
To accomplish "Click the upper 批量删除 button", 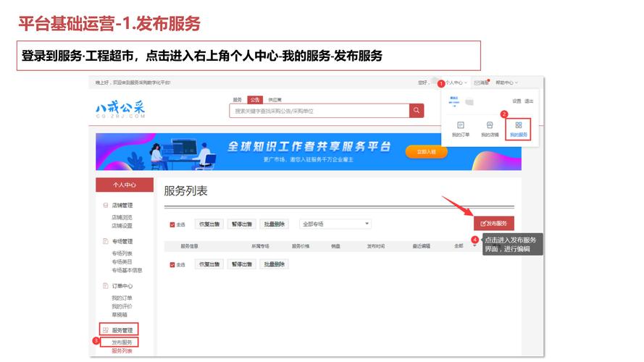I will click(x=274, y=224).
